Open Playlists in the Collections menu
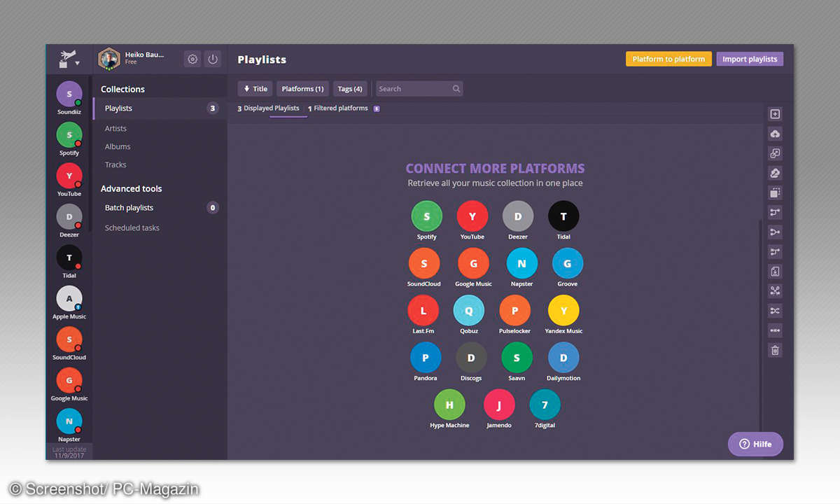 [160, 108]
